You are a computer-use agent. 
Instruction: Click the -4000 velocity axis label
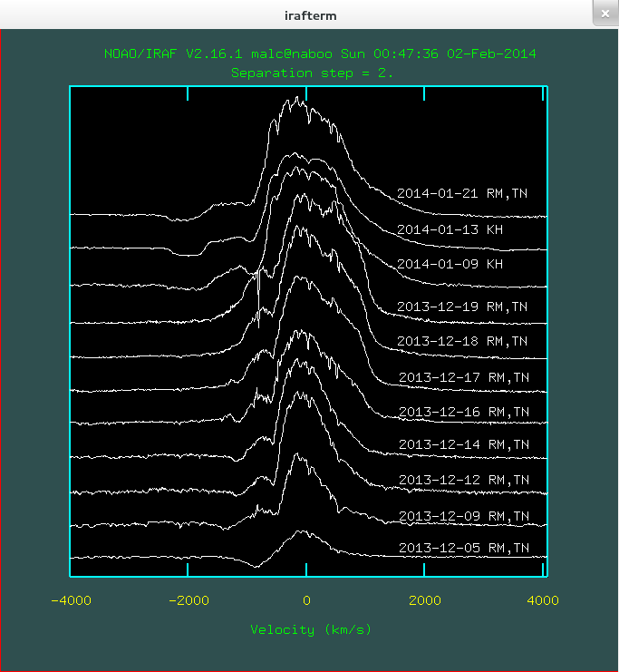pos(70,600)
